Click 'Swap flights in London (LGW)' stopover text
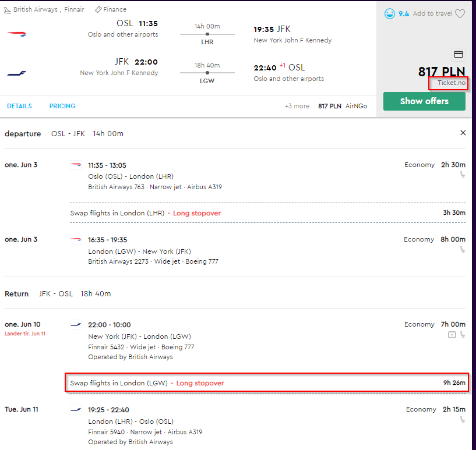Image resolution: width=476 pixels, height=450 pixels. tap(119, 383)
